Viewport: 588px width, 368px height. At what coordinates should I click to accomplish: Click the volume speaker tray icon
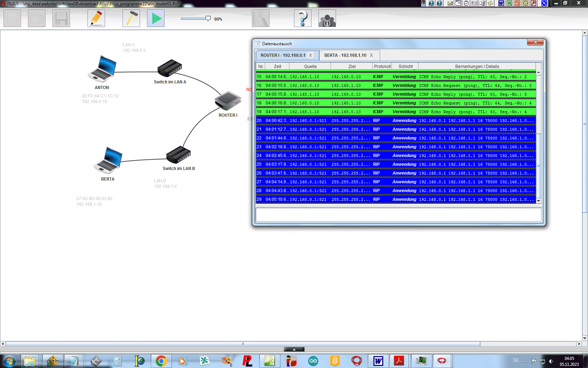click(x=551, y=361)
